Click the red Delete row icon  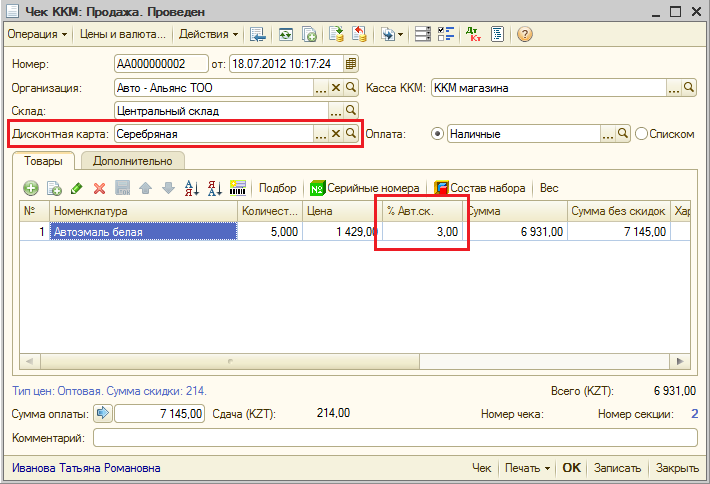click(99, 188)
